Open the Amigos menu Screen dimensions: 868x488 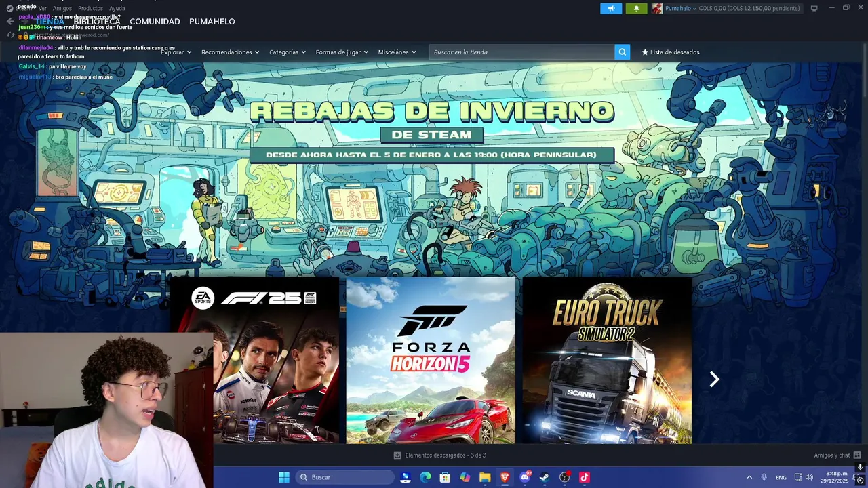[x=62, y=8]
